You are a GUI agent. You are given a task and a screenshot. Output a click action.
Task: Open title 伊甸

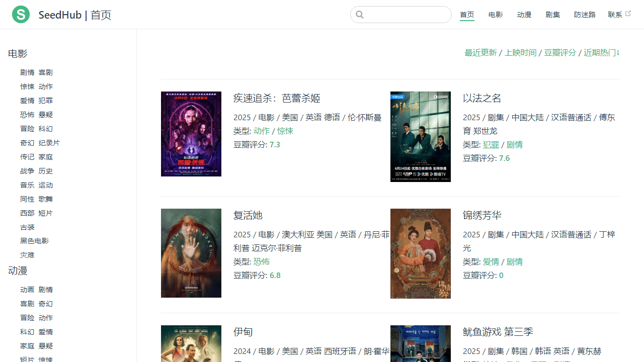[x=243, y=332]
